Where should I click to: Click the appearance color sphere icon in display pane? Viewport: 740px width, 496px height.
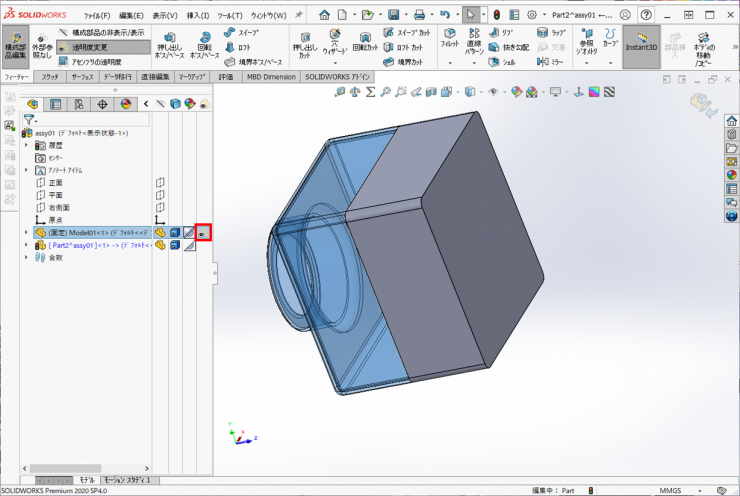(189, 104)
